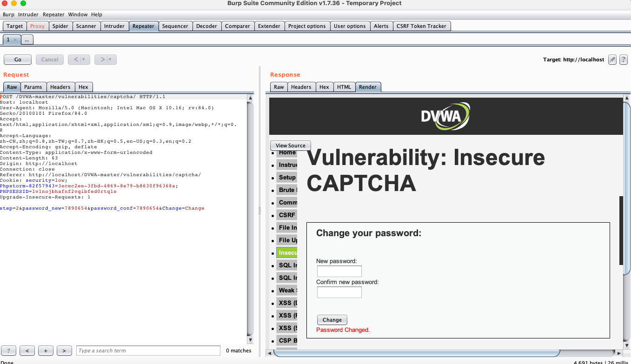Switch to the Spider tab
This screenshot has height=364, width=631.
(x=60, y=26)
